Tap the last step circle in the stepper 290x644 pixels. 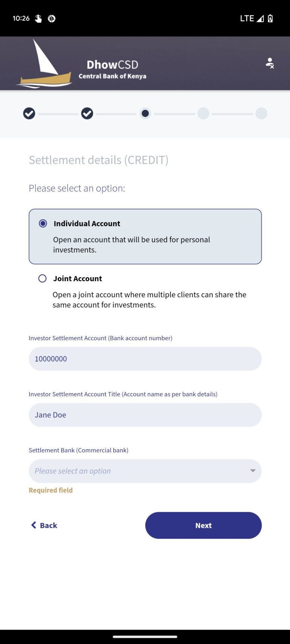(261, 113)
